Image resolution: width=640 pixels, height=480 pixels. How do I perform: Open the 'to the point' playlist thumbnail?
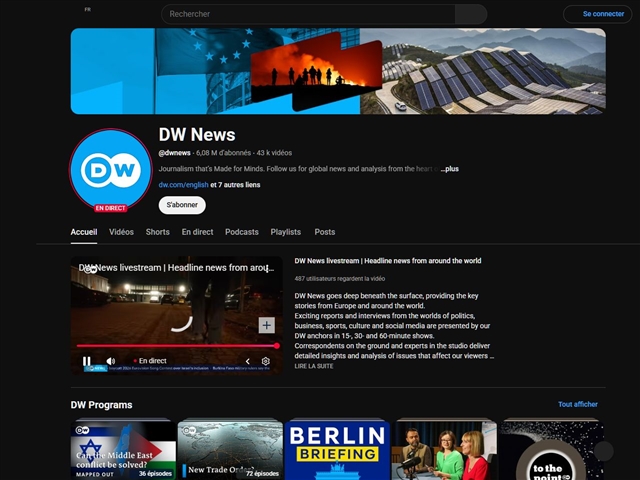(x=551, y=450)
